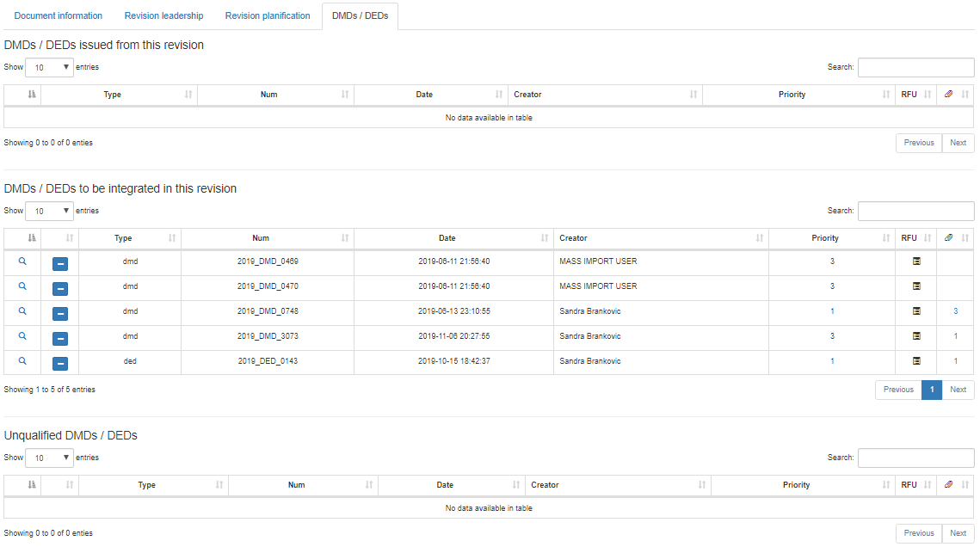
Task: Open the Revision planification tab
Action: pos(268,16)
